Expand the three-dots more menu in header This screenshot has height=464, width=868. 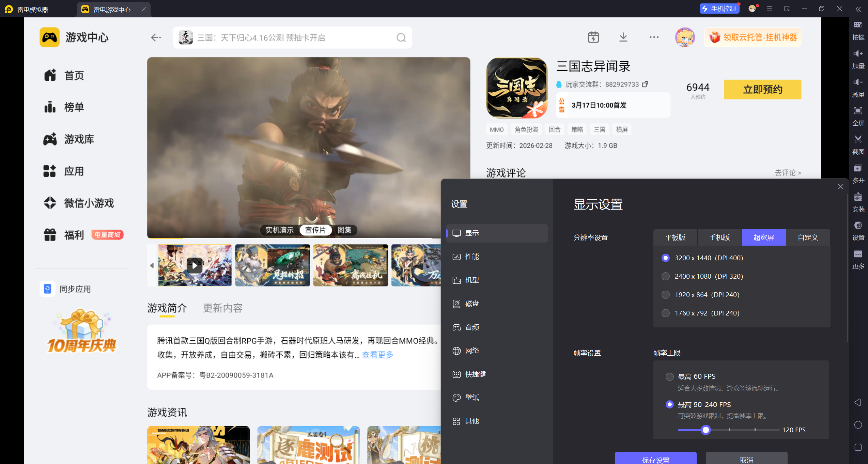coord(654,37)
